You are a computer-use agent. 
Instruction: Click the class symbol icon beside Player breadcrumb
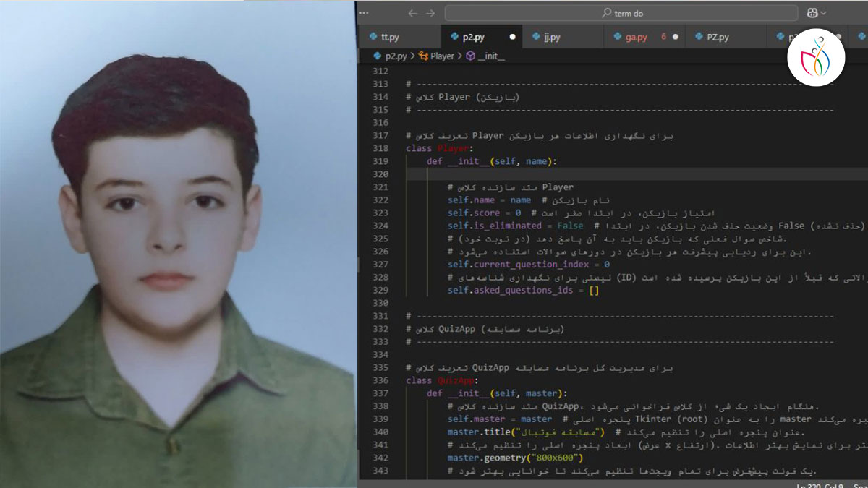click(423, 56)
